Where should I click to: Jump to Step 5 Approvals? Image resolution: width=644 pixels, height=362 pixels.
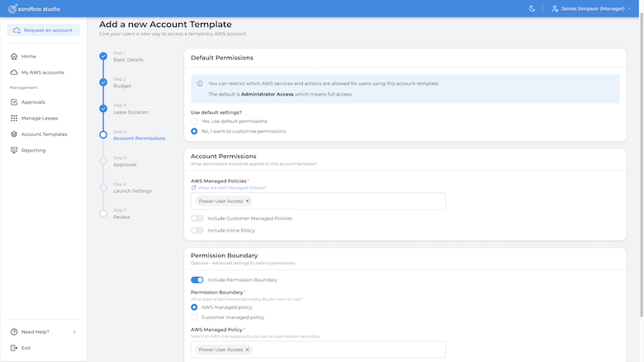point(125,162)
